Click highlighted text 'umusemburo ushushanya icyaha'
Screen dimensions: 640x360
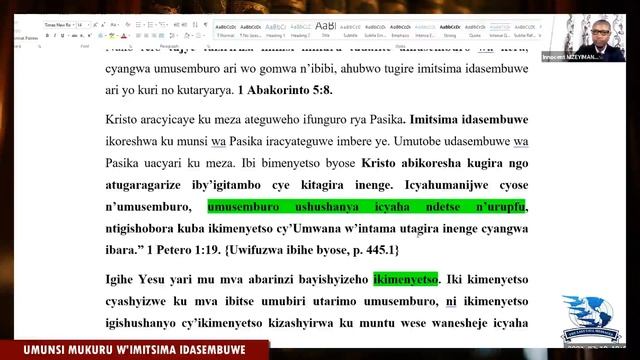309,207
